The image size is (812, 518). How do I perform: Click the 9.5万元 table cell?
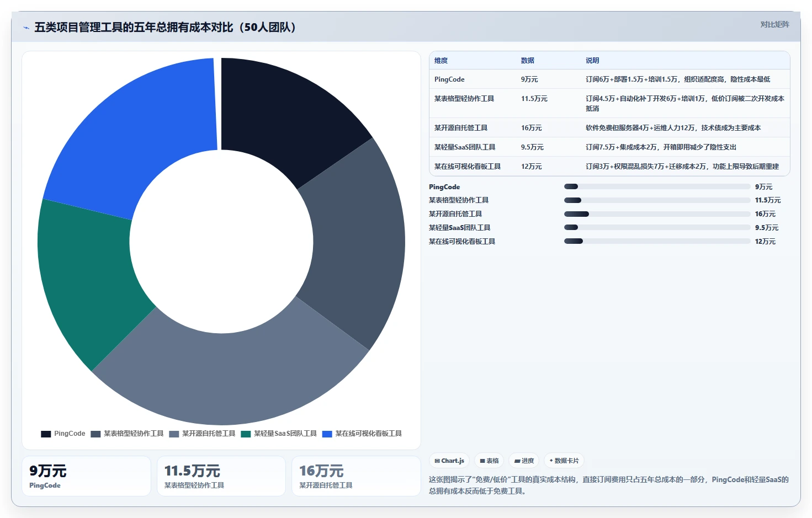pos(532,147)
